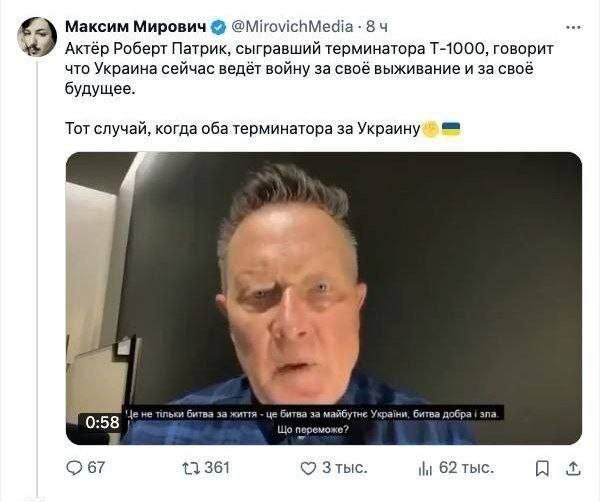Play the embedded video
The height and width of the screenshot is (502, 612).
[324, 298]
